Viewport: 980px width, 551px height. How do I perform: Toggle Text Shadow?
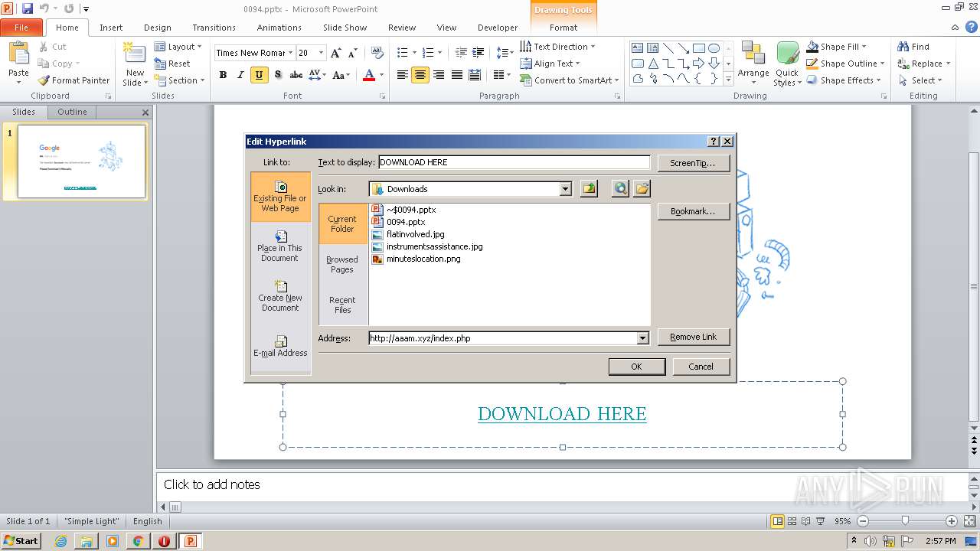click(277, 75)
